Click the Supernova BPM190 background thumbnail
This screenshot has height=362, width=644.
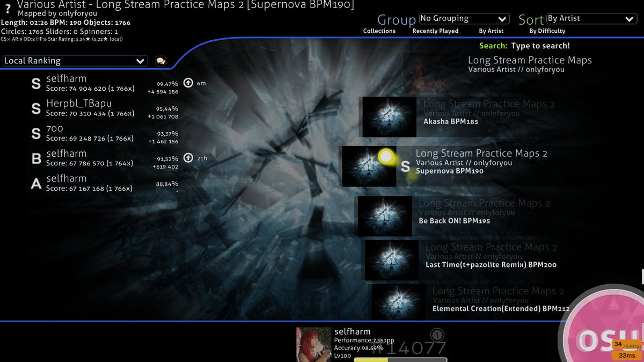pos(369,166)
